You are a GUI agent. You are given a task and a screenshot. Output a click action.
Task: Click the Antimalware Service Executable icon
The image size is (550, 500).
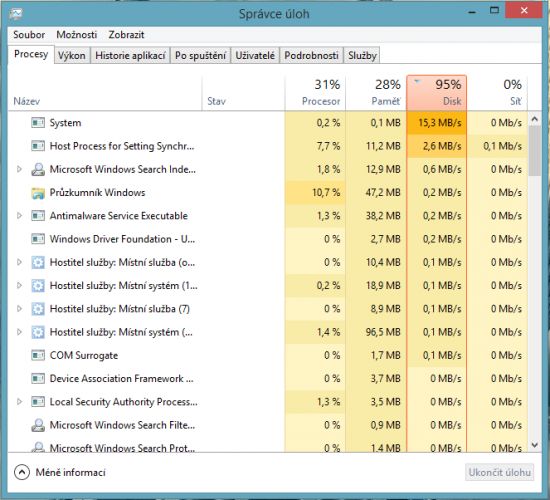tap(38, 216)
